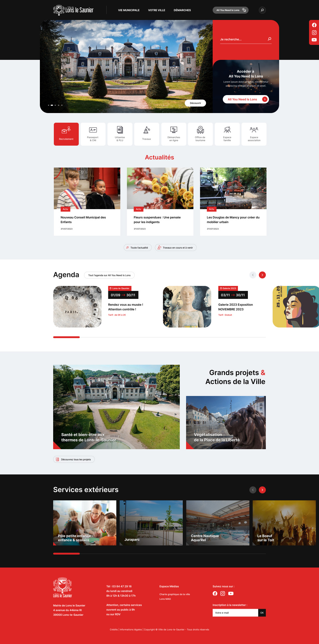Open the Urbanisme & PLU shortcut
The width and height of the screenshot is (319, 644).
pos(120,134)
